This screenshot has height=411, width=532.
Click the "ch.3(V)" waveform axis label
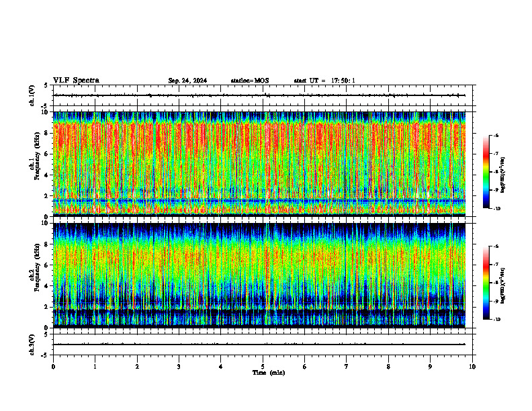coord(32,345)
